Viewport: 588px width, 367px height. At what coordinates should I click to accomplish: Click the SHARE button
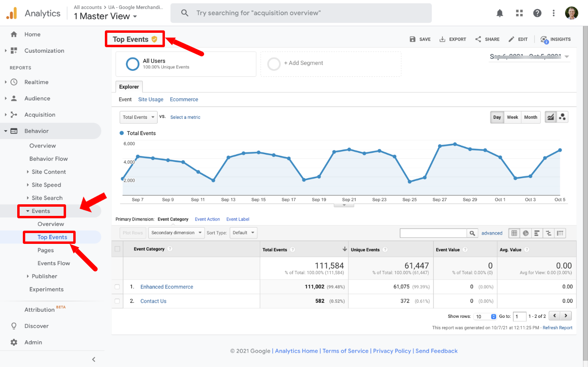pyautogui.click(x=487, y=39)
